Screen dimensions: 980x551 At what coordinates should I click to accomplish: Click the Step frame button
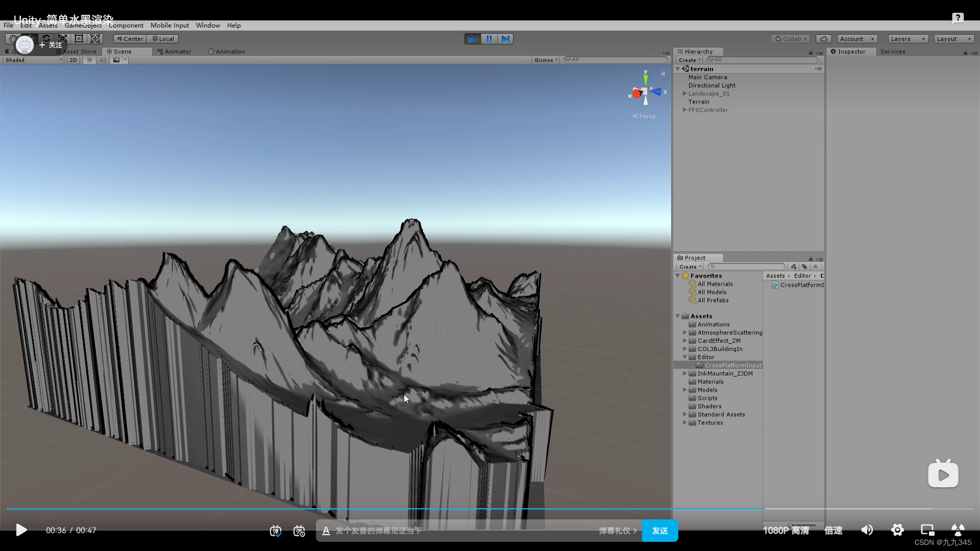pos(505,39)
